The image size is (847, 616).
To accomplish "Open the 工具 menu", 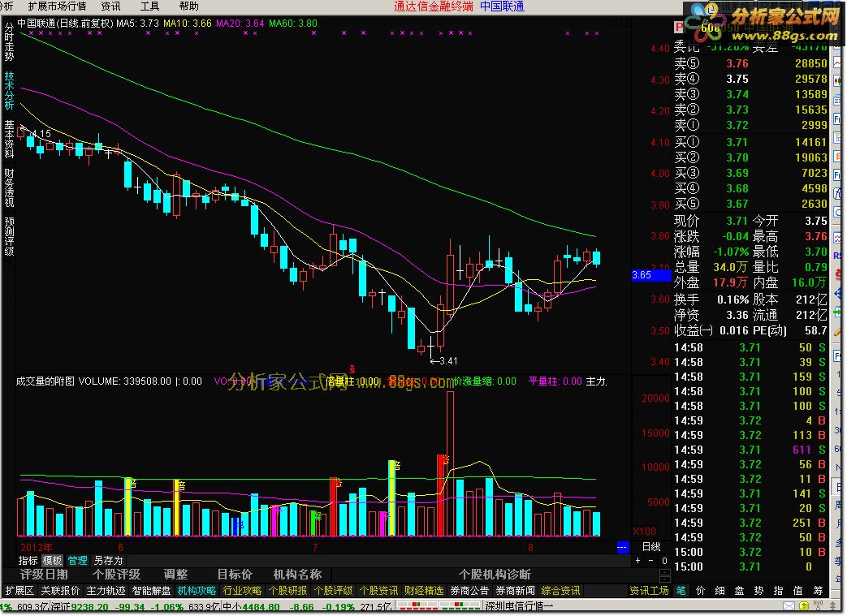I will click(x=149, y=6).
